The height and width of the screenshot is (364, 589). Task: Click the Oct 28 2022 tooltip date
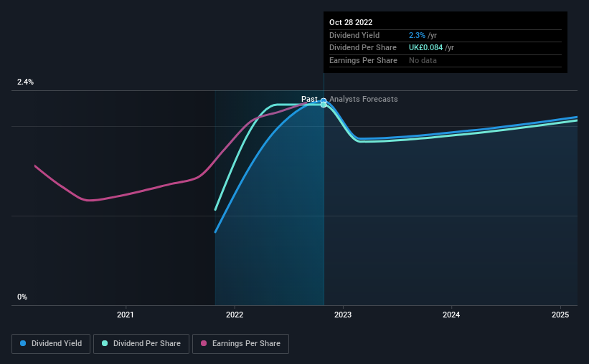351,22
